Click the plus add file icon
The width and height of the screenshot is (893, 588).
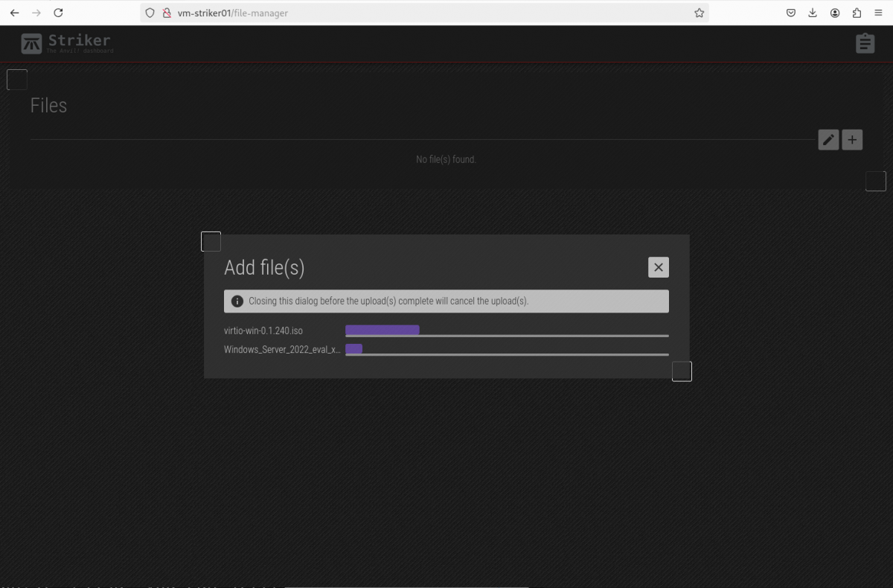click(x=852, y=140)
